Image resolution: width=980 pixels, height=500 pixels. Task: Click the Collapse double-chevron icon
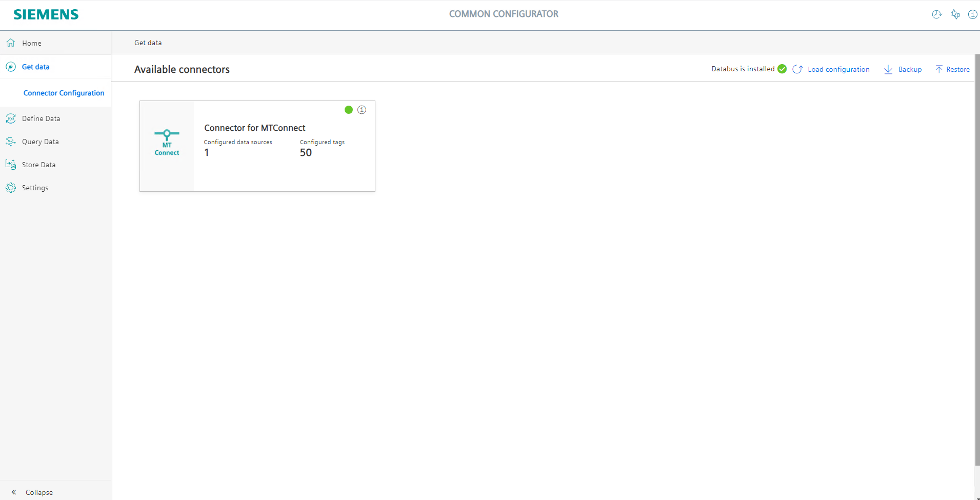click(x=14, y=492)
